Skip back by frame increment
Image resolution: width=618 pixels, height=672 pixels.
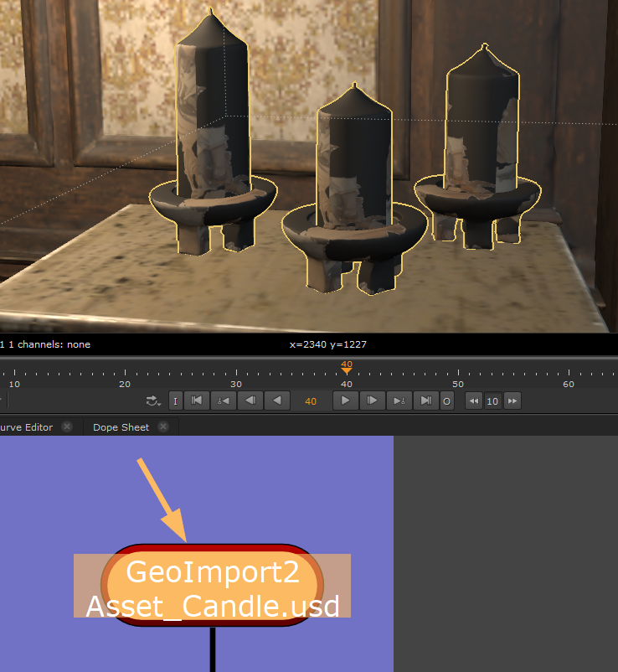[473, 401]
